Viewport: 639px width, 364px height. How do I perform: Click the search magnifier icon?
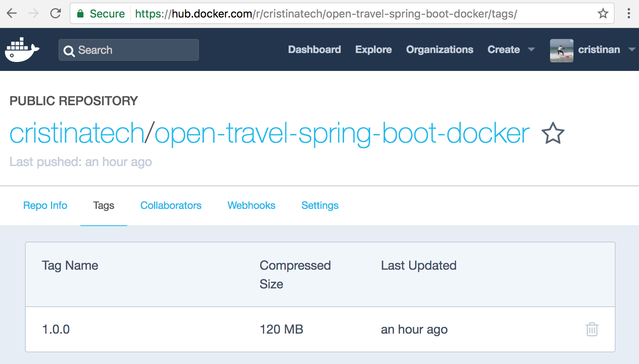(x=69, y=51)
